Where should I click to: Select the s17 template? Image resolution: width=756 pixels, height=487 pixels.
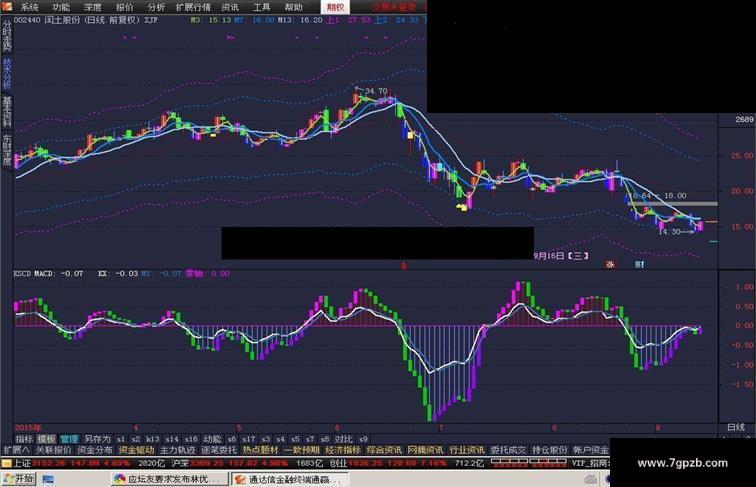point(249,439)
